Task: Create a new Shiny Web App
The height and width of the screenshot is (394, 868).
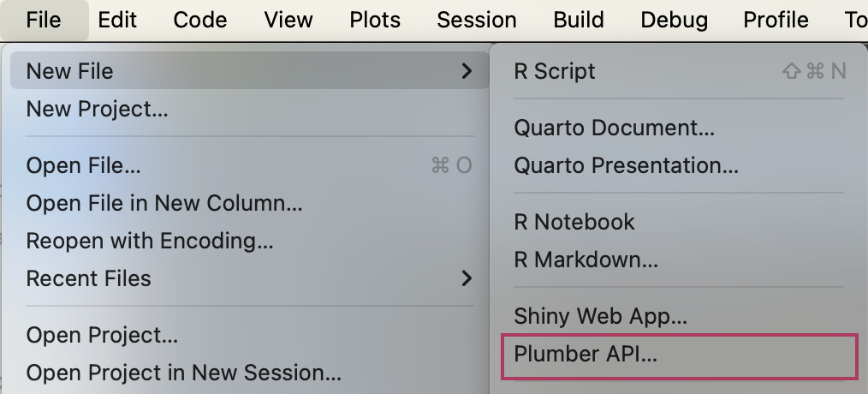Action: point(600,317)
